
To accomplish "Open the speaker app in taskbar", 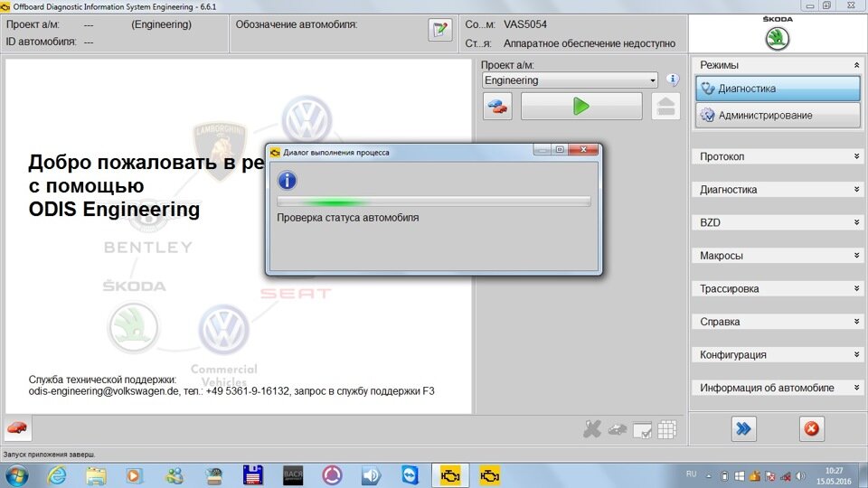I will 371,475.
